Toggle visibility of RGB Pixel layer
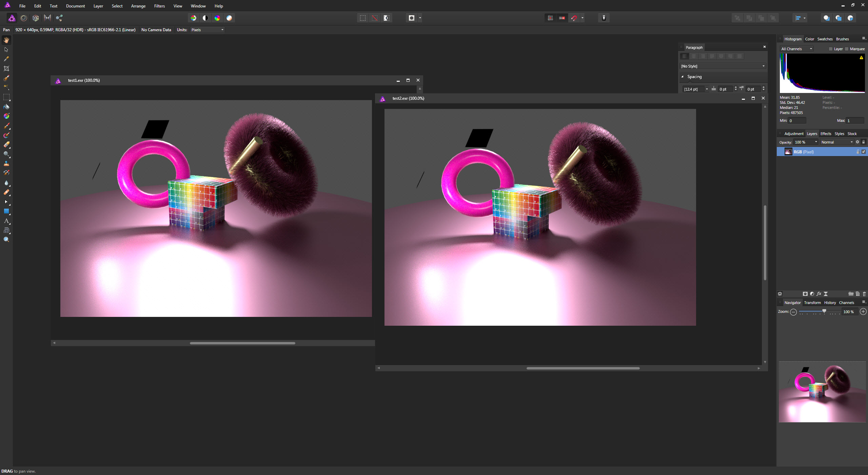This screenshot has height=475, width=868. (864, 152)
